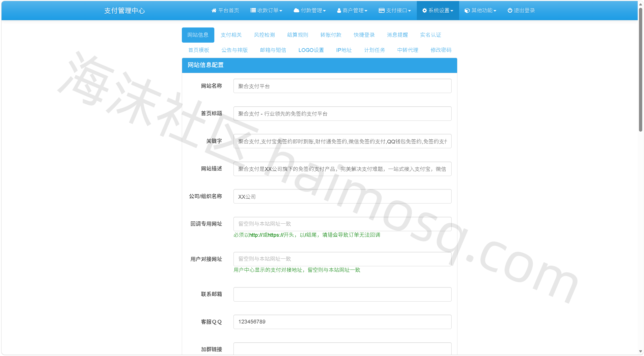
Task: Switch to the 转账付款 tab
Action: [x=331, y=35]
